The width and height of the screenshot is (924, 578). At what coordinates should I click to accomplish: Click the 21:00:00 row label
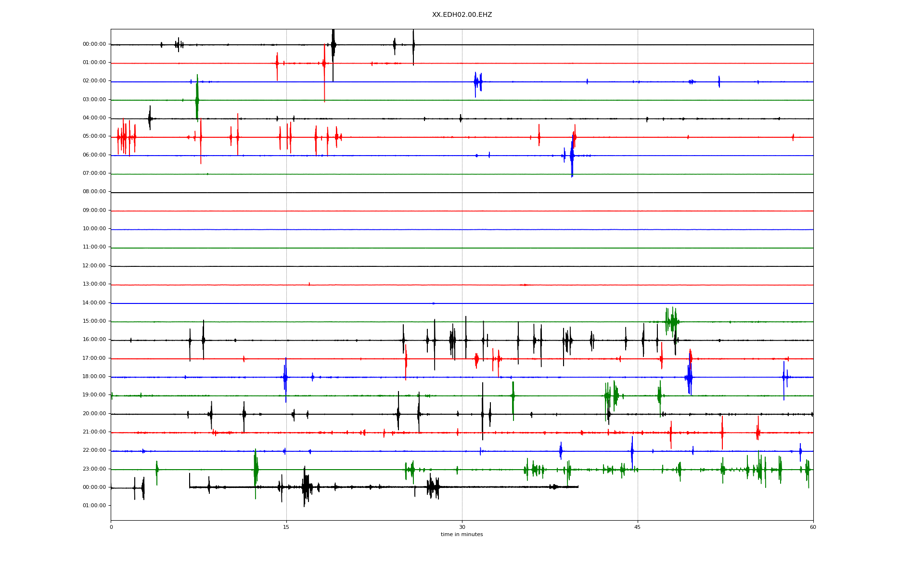pyautogui.click(x=94, y=432)
